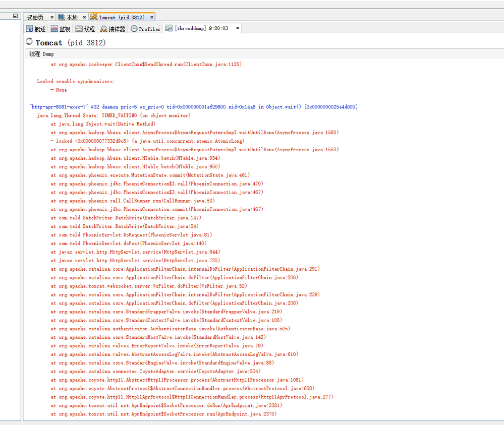
Task: Click the java.lang.Object.wait(Native Method) line
Action: click(103, 124)
